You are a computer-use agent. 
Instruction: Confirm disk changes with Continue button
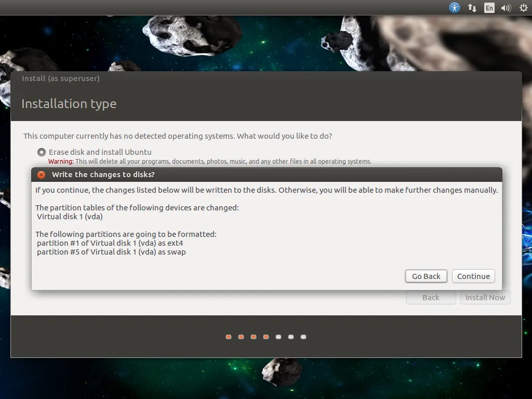[x=473, y=276]
